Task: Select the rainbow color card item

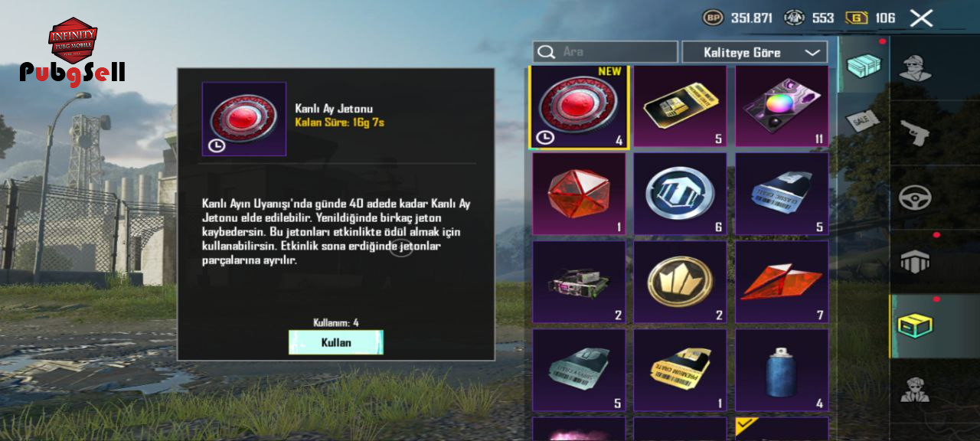Action: point(782,106)
